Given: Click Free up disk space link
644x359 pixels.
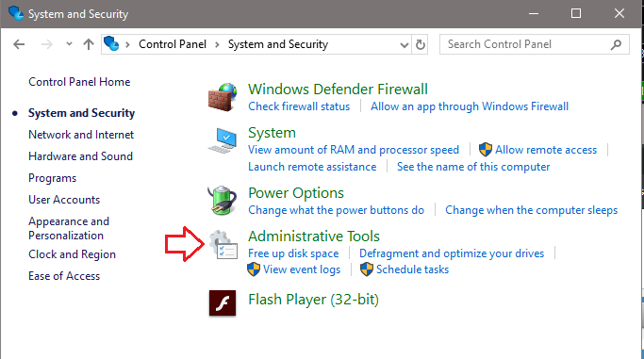Looking at the screenshot, I should (x=293, y=253).
